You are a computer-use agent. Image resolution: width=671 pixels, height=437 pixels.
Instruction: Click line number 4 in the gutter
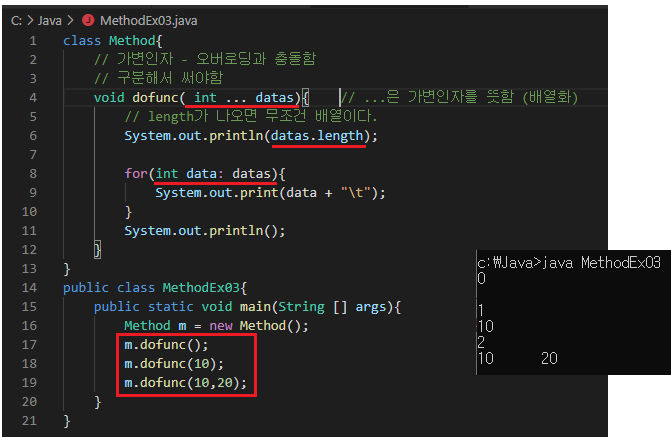[x=33, y=98]
